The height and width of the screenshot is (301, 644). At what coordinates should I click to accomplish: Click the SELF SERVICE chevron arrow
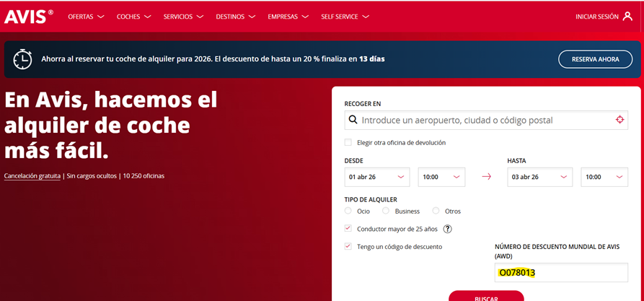pyautogui.click(x=366, y=17)
